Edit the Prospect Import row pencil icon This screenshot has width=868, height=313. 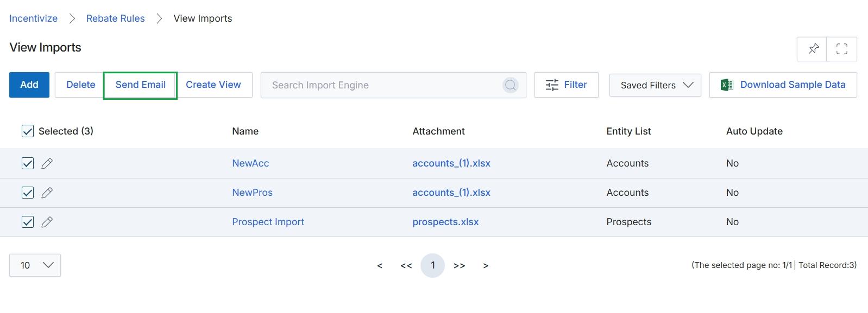47,222
